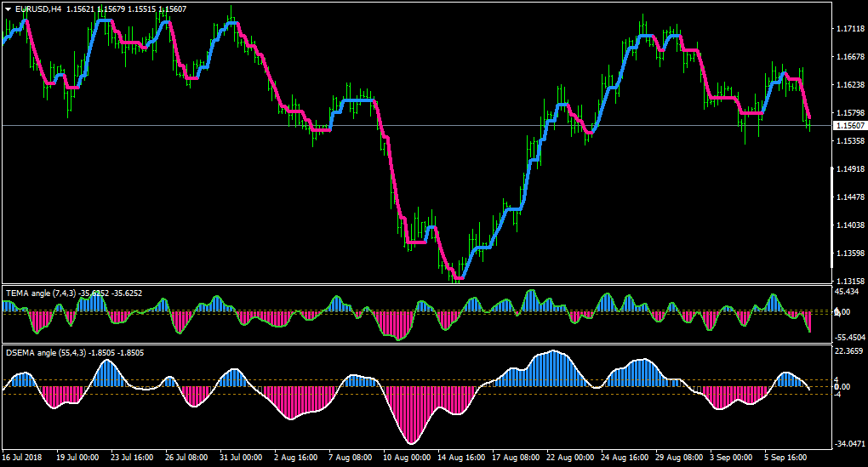Click price axis label 1.14918
Viewport: 868px width, 467px height.
pyautogui.click(x=850, y=168)
